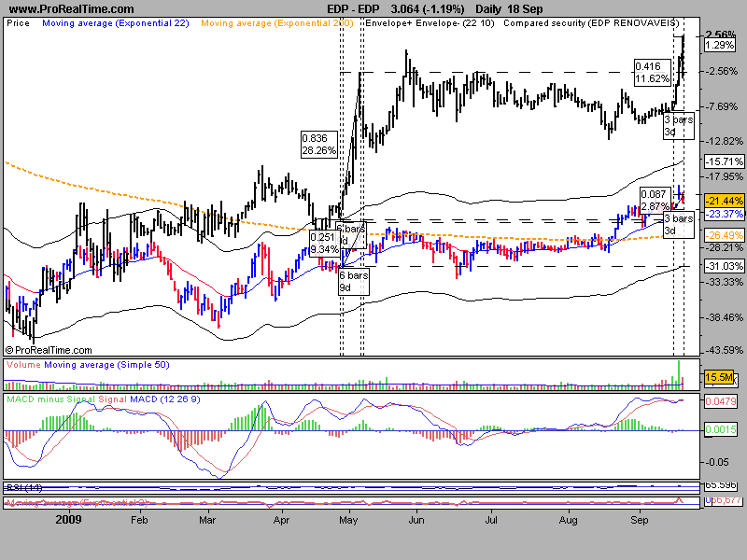
Task: Click the -12.82% axis label
Action: pyautogui.click(x=723, y=141)
